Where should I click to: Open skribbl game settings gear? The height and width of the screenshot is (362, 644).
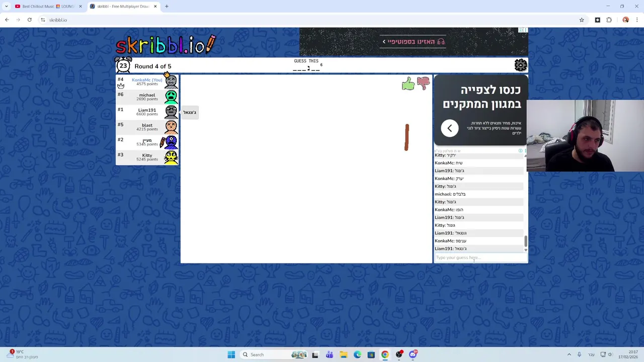point(520,65)
